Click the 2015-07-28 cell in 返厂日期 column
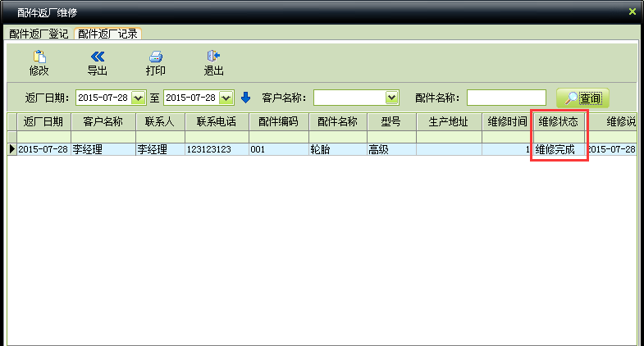This screenshot has height=346, width=644. [x=43, y=149]
